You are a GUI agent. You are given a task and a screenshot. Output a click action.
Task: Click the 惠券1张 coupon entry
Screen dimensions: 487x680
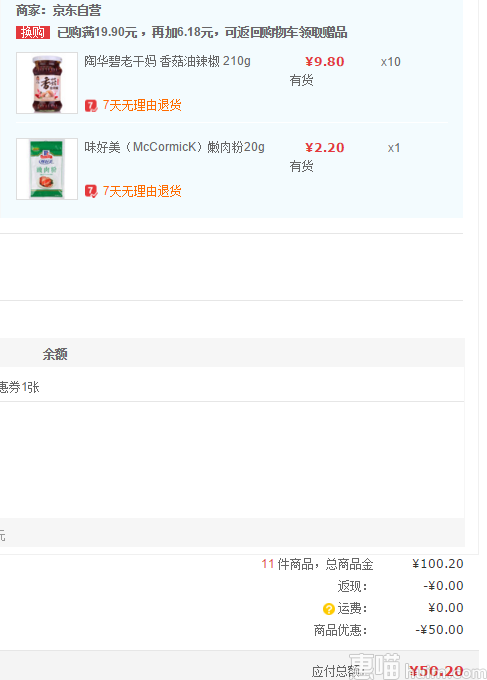(20, 387)
